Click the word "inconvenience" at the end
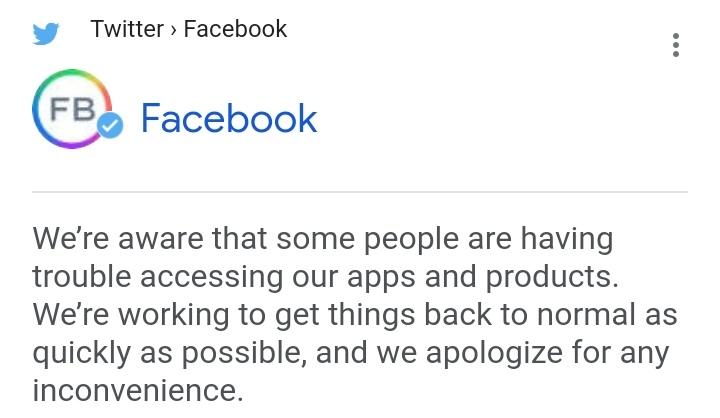Screen dimensions: 720x418 (x=136, y=389)
